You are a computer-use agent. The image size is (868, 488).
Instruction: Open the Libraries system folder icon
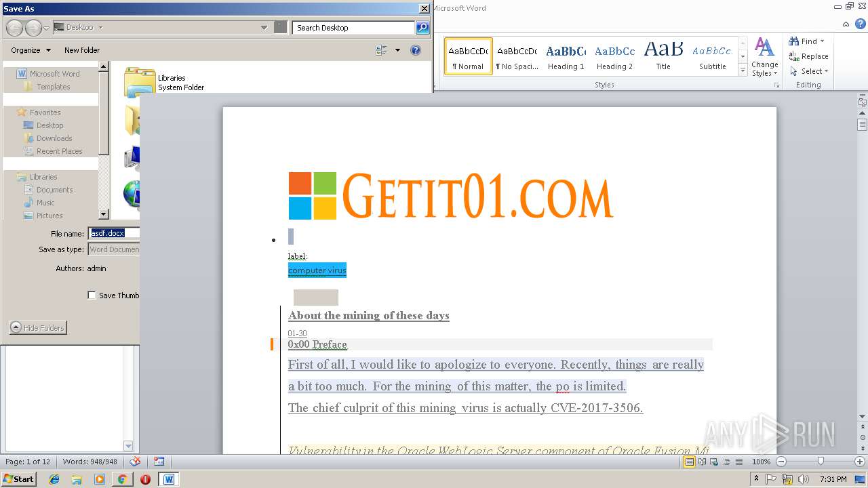(x=140, y=81)
